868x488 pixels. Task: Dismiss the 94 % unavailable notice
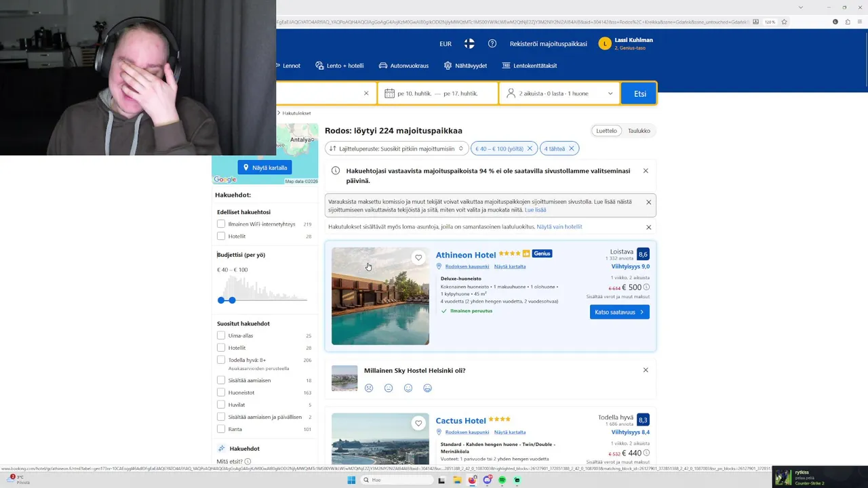tap(646, 171)
